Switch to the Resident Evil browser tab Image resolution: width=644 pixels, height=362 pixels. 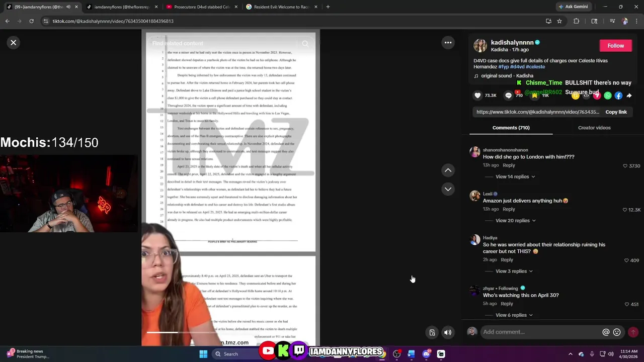coord(281,7)
